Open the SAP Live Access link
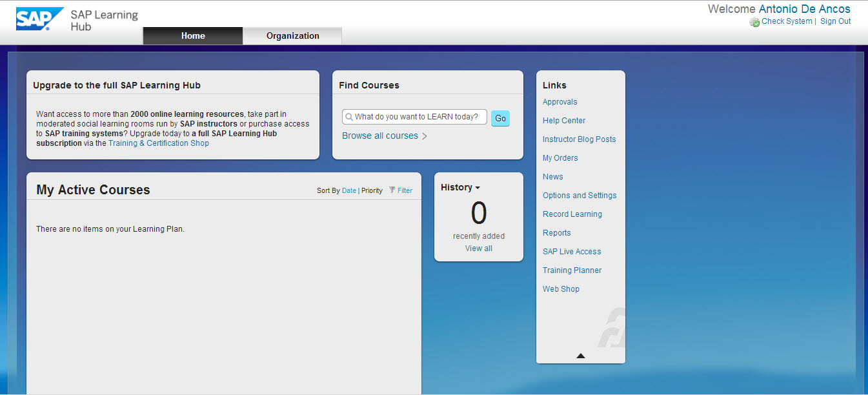Screen dimensions: 868x395 point(572,252)
